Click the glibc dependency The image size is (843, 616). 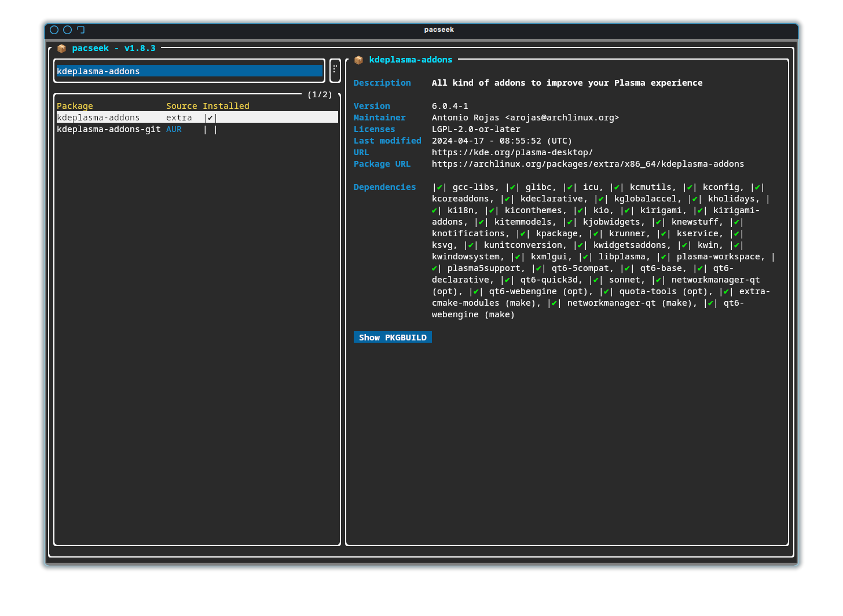[x=538, y=187]
